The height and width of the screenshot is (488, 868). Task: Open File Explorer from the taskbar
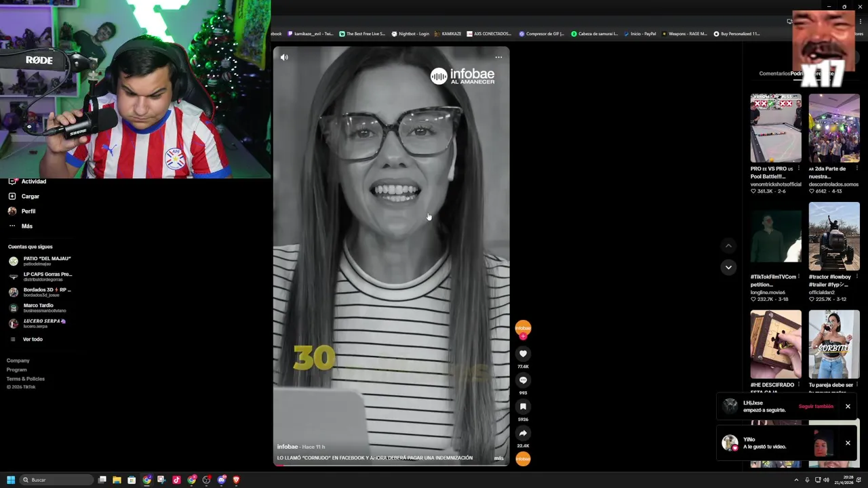tap(117, 480)
